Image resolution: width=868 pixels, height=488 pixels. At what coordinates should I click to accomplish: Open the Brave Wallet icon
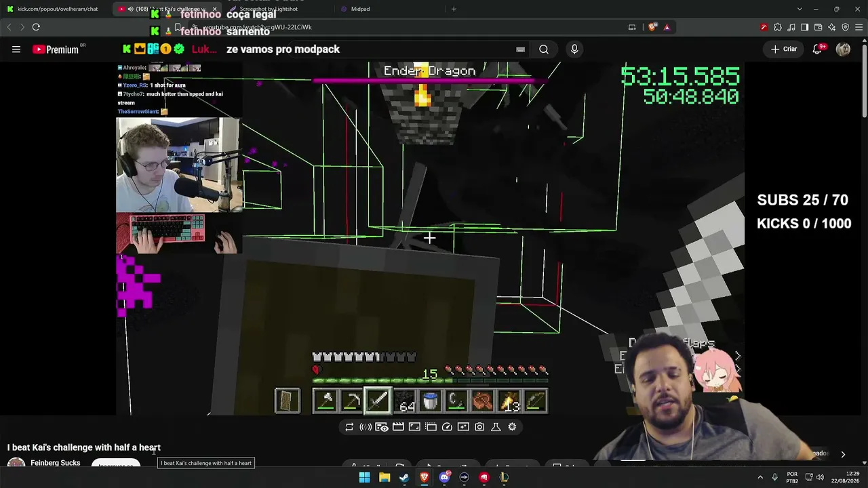818,27
